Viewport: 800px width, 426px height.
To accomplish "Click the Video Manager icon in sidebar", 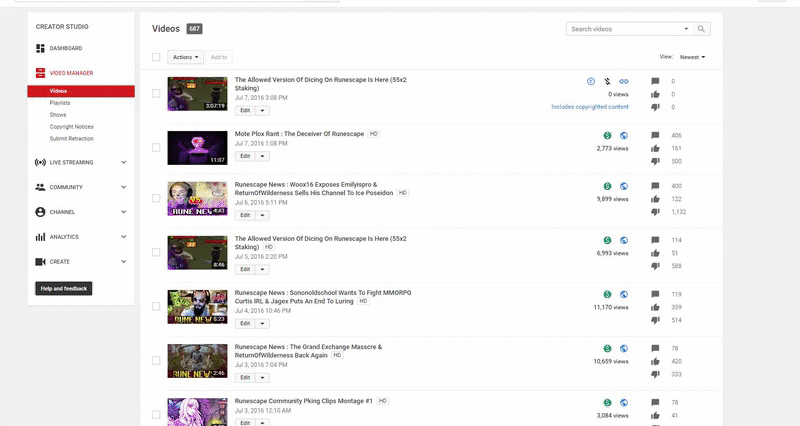I will coord(40,73).
